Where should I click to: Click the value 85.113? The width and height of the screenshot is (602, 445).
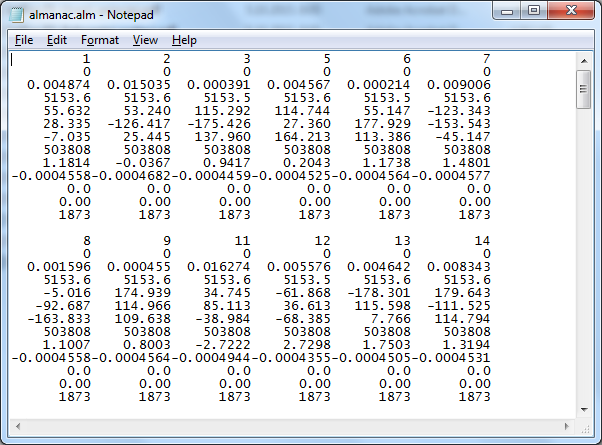(x=227, y=306)
